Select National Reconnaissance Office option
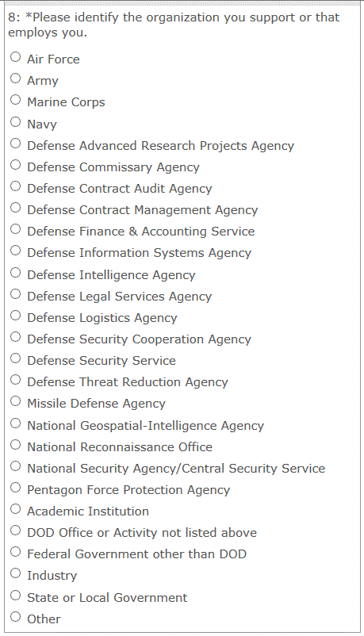This screenshot has height=636, width=364. pyautogui.click(x=15, y=445)
